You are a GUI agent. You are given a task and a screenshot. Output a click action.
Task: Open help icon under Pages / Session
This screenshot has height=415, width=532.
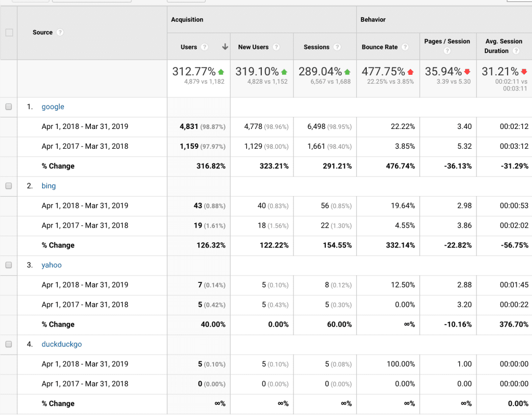(x=447, y=51)
